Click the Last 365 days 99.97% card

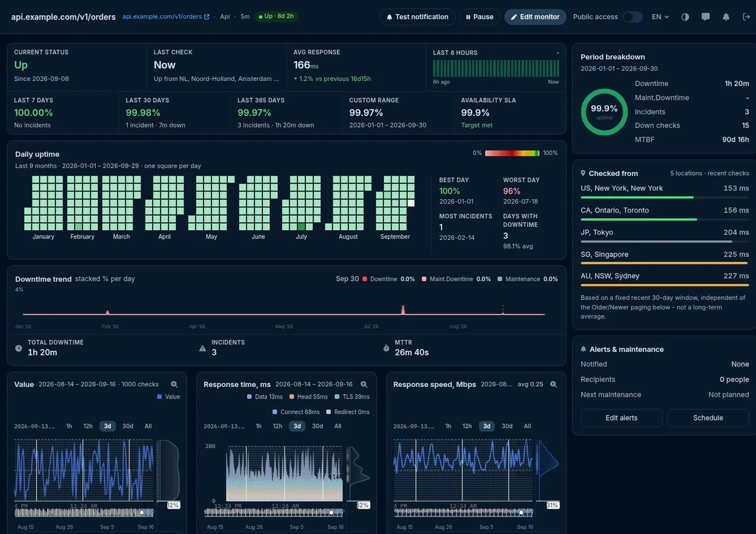coord(286,112)
